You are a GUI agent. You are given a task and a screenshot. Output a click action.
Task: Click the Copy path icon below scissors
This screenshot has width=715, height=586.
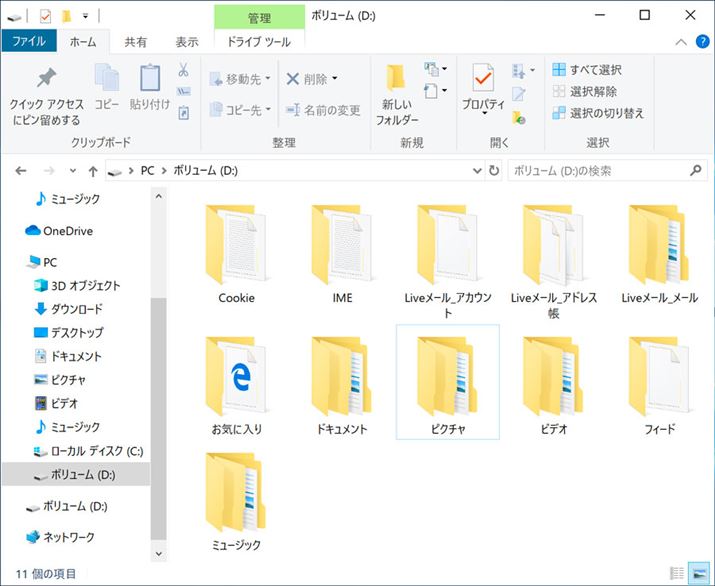[183, 92]
